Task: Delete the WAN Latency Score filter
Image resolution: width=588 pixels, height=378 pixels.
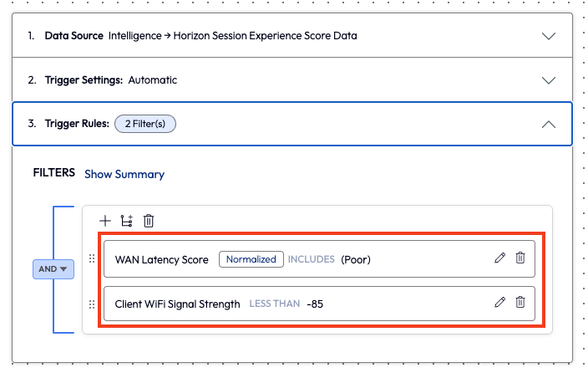Action: pyautogui.click(x=520, y=258)
